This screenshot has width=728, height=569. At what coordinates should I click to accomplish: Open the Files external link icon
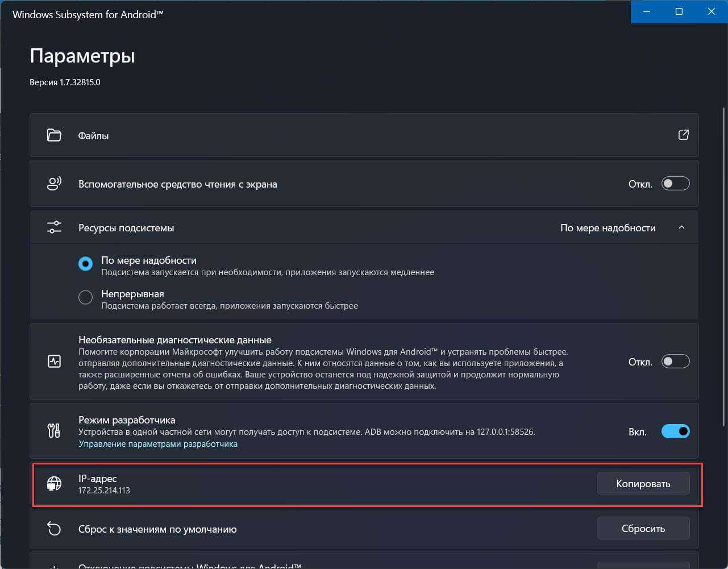684,135
